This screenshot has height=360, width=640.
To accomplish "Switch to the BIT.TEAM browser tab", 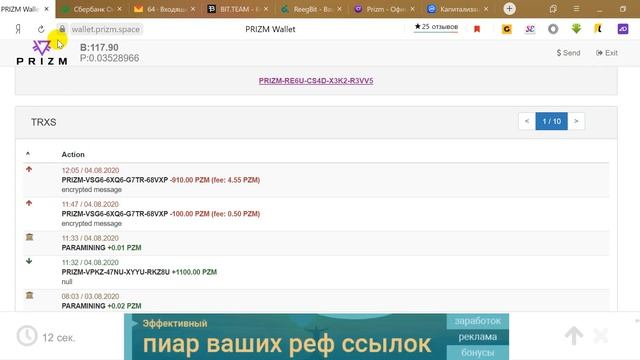I will click(x=237, y=9).
